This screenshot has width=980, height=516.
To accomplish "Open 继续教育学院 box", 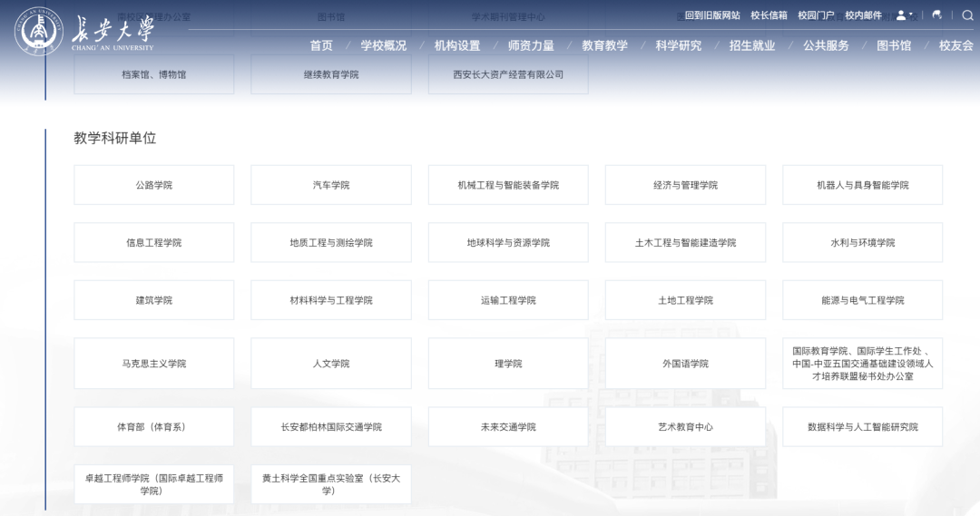I will coord(331,74).
